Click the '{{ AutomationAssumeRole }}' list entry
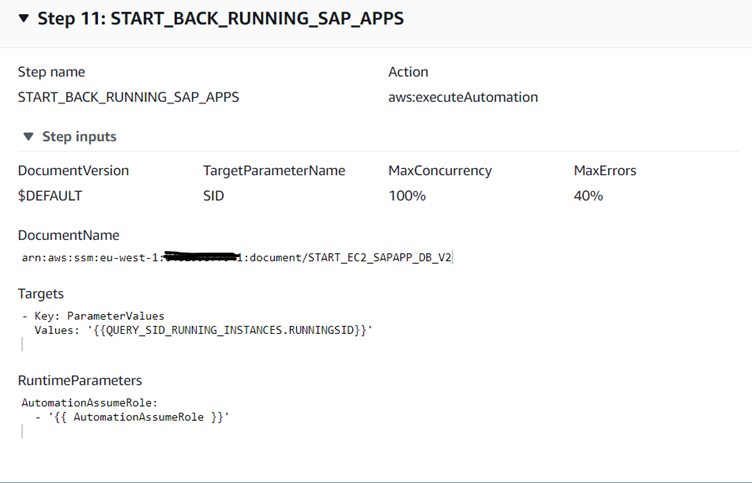This screenshot has width=752, height=483. click(132, 417)
